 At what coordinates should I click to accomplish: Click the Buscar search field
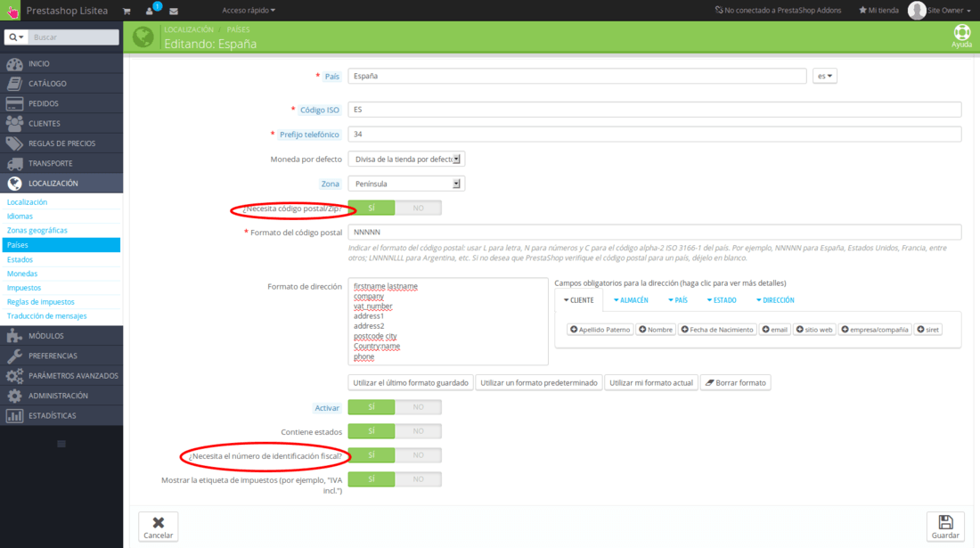click(74, 37)
